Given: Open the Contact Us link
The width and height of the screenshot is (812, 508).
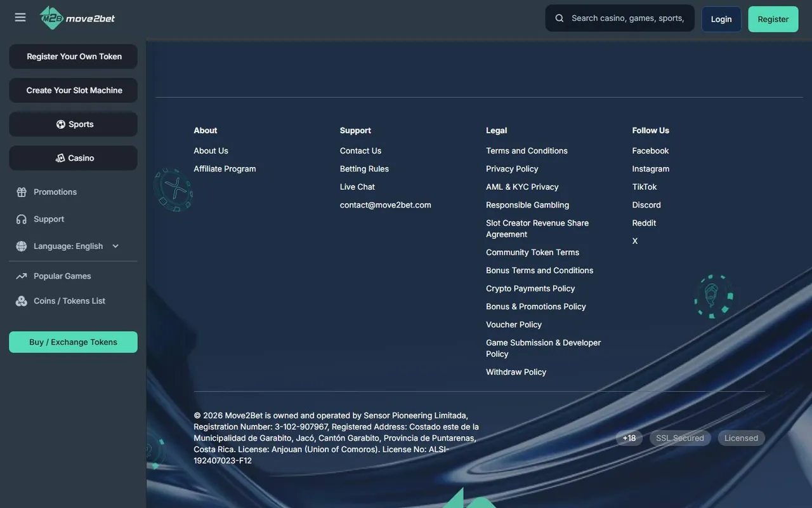Looking at the screenshot, I should pyautogui.click(x=360, y=151).
